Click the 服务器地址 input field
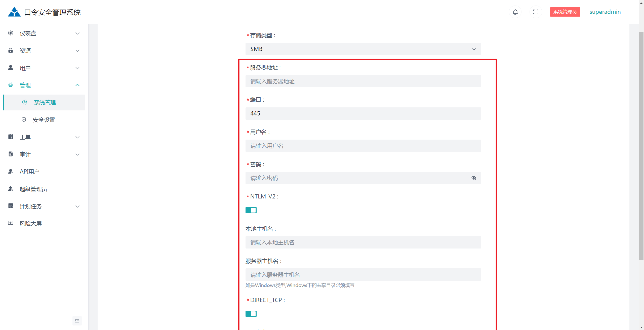Image resolution: width=644 pixels, height=330 pixels. 363,81
